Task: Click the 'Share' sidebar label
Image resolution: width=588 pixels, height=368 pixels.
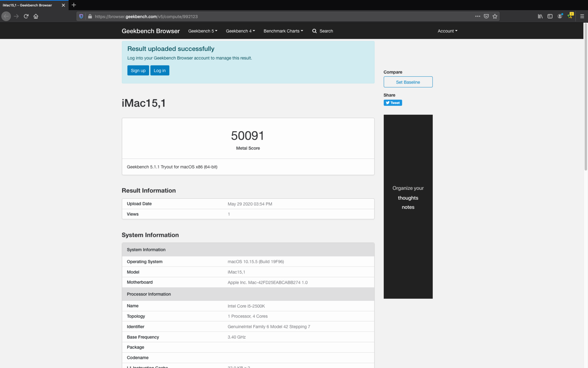Action: coord(389,95)
